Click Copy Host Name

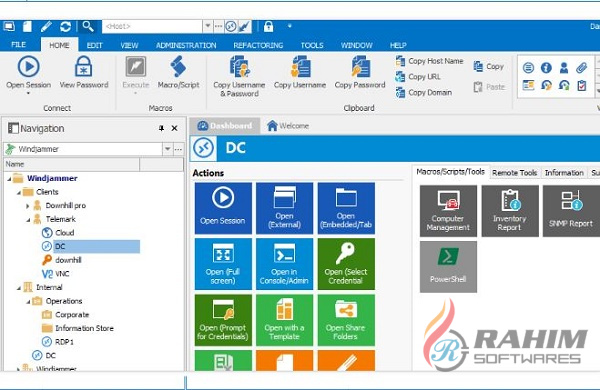(429, 61)
